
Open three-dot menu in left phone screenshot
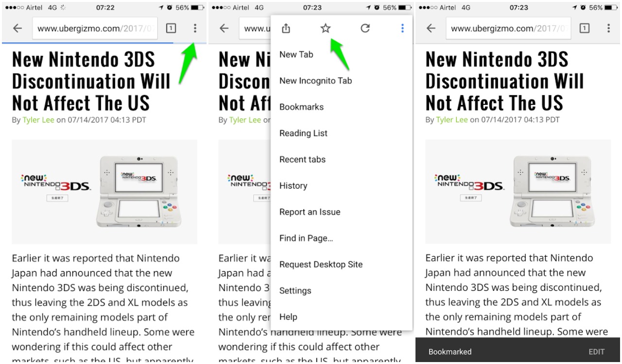coord(195,29)
